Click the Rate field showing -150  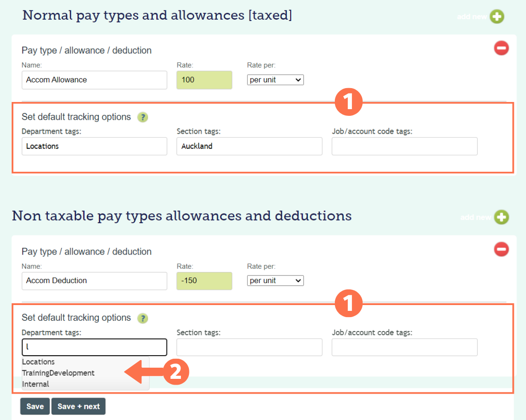204,280
